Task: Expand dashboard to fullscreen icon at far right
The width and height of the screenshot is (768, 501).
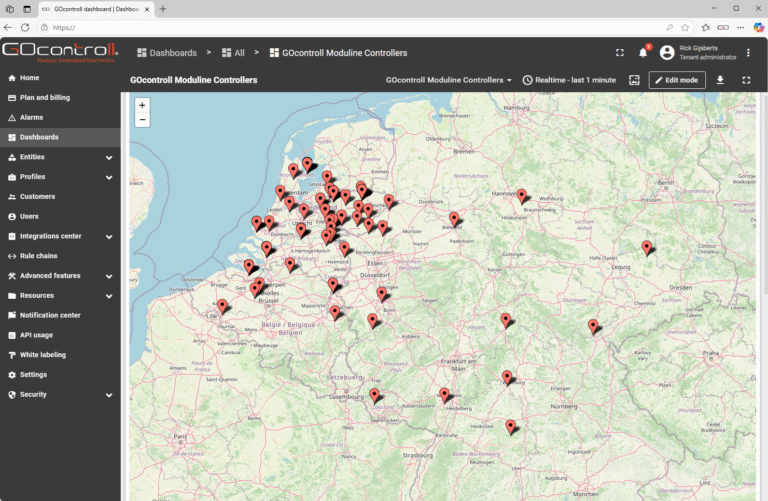Action: click(x=746, y=80)
